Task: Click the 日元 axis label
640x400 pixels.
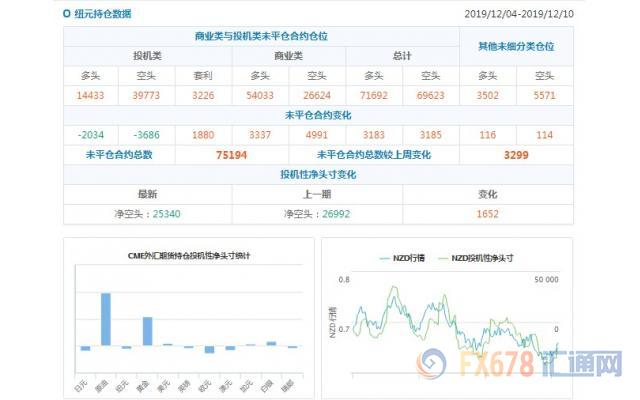Action: (x=81, y=386)
